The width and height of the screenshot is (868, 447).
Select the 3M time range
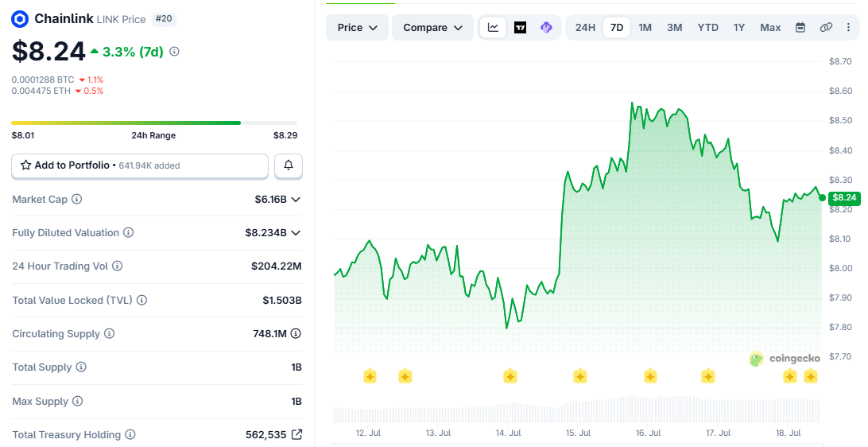tap(674, 27)
